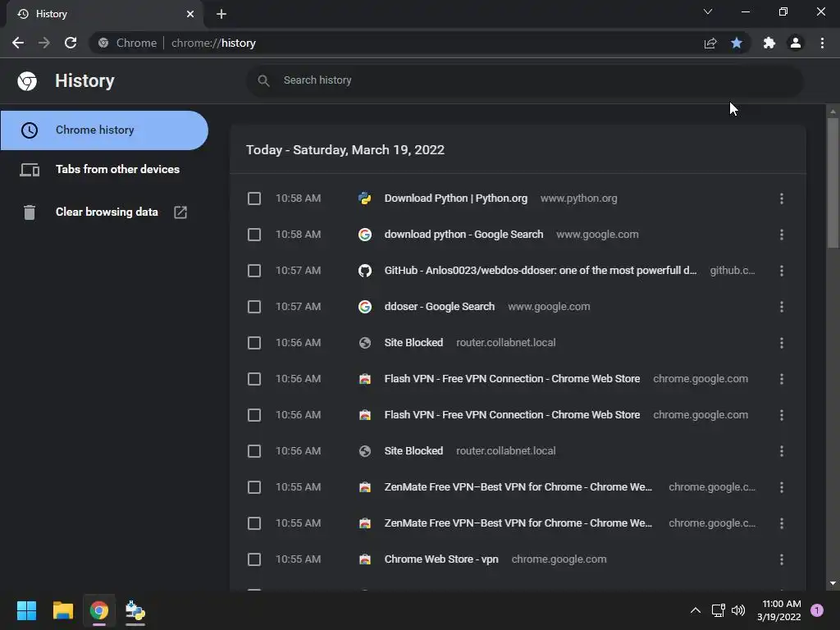The height and width of the screenshot is (630, 840).
Task: Open more actions for GitHub webdos-ddoser entry
Action: [782, 271]
